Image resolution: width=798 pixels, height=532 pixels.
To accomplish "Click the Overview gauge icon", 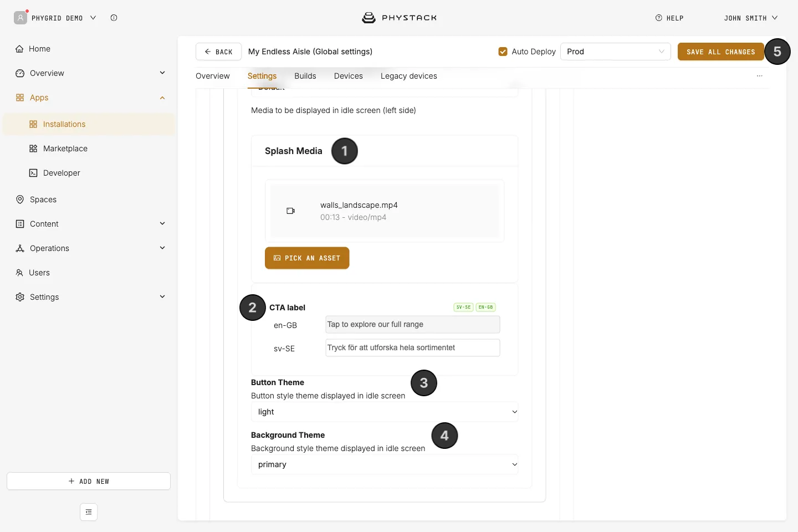I will point(20,73).
